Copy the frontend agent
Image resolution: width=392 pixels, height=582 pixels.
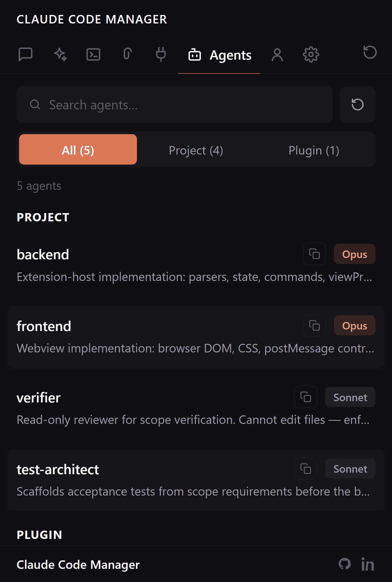point(314,325)
